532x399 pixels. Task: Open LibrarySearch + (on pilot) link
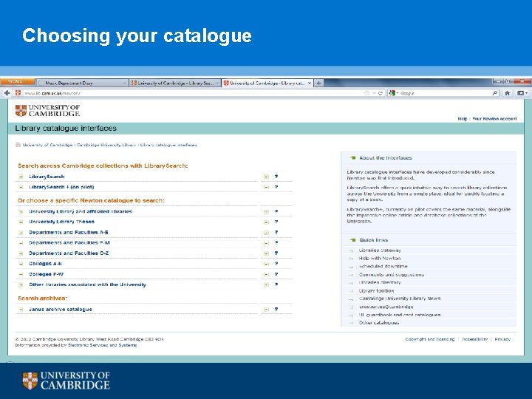tap(61, 187)
